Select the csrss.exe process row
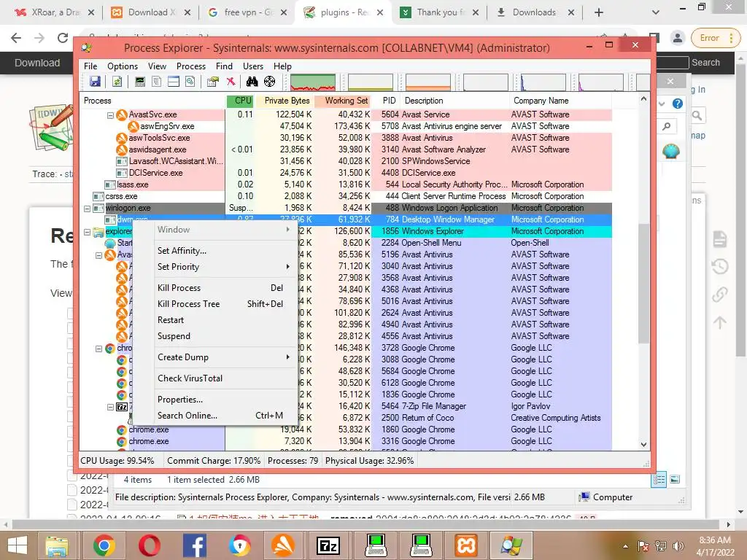Screen dimensions: 747x560 click(346, 196)
